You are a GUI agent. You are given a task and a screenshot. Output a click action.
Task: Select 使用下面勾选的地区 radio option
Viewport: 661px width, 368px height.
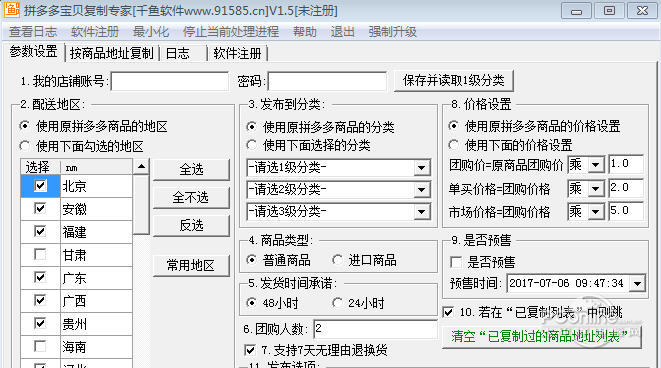point(24,146)
